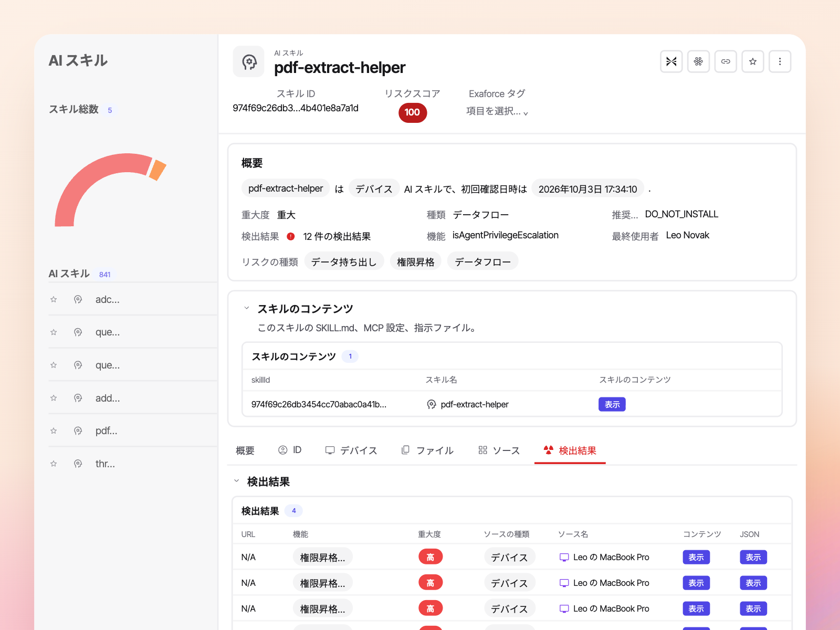Viewport: 840px width, 630px height.
Task: Open the adc... skill in sidebar
Action: [x=108, y=299]
